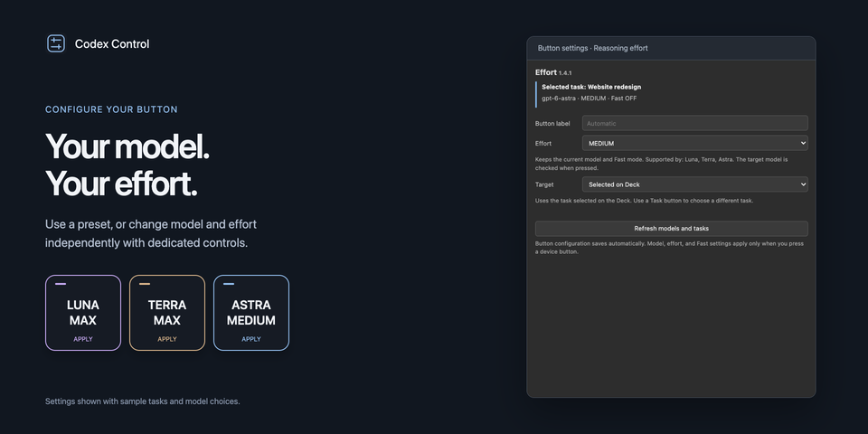This screenshot has height=434, width=868.
Task: Click the Selected task: Website redesign line
Action: (591, 87)
